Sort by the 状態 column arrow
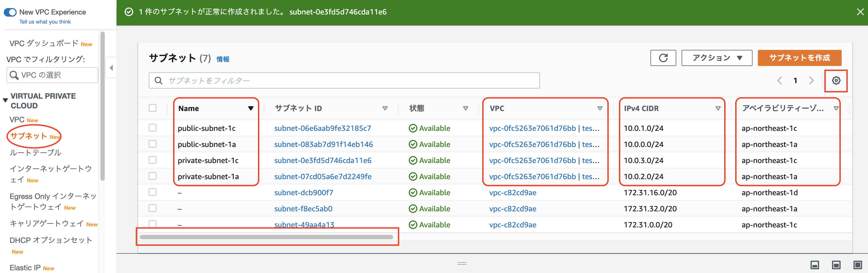The height and width of the screenshot is (273, 868). click(x=466, y=108)
